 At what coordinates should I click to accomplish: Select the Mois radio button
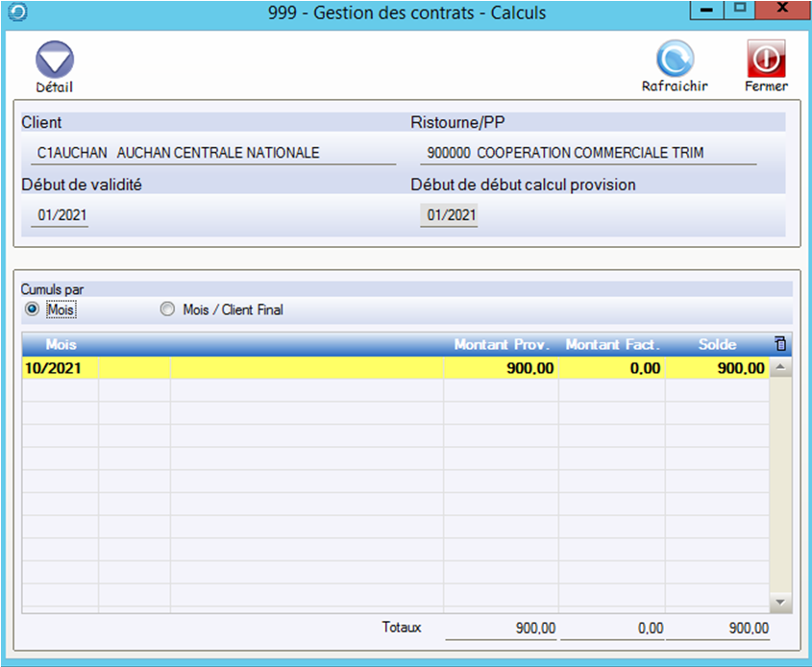32,309
